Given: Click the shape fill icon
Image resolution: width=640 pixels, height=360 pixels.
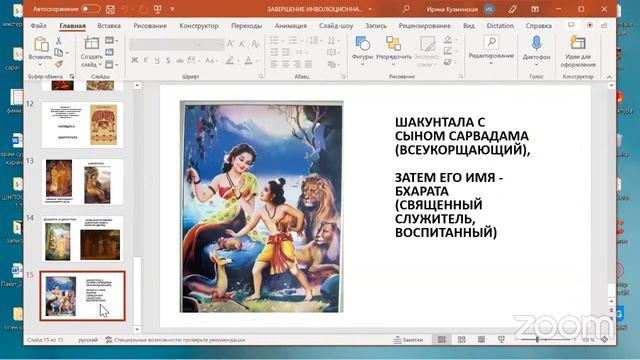Looking at the screenshot, I should click(448, 40).
